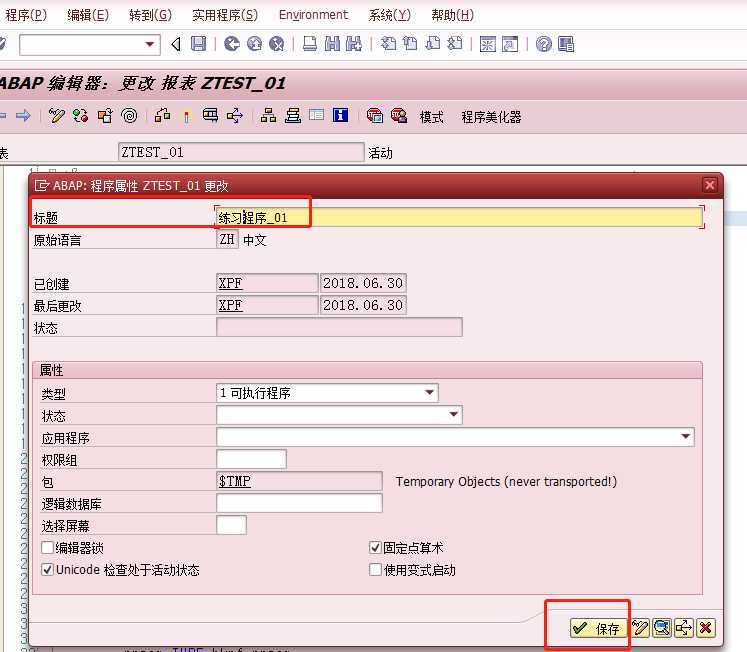Toggle the Unicode 检查处于活动状态 checkbox
747x652 pixels.
click(x=47, y=570)
